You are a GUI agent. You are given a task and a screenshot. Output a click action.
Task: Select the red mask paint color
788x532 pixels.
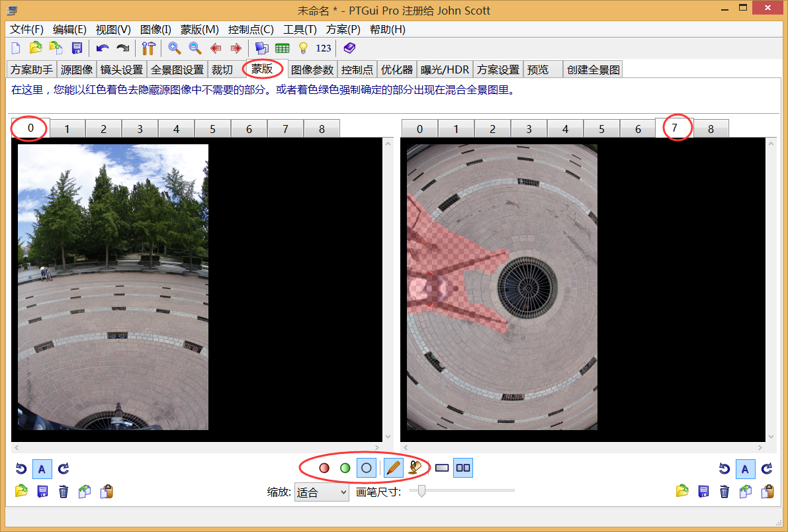[324, 468]
